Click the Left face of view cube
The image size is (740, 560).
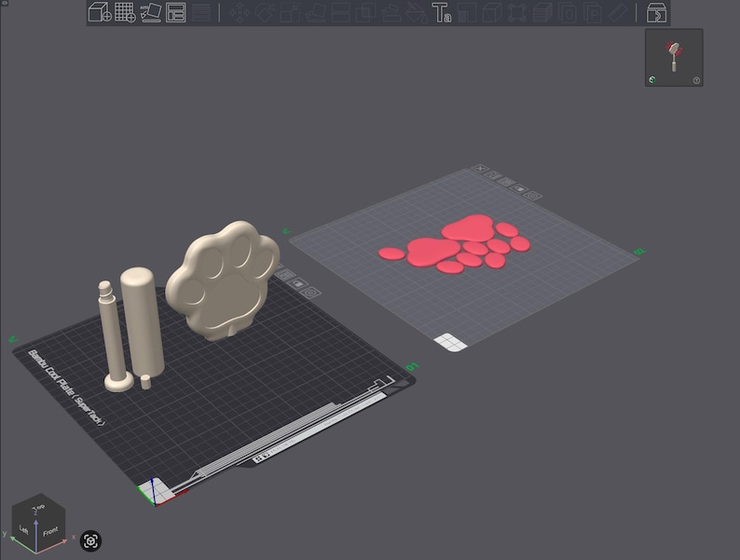tap(23, 529)
